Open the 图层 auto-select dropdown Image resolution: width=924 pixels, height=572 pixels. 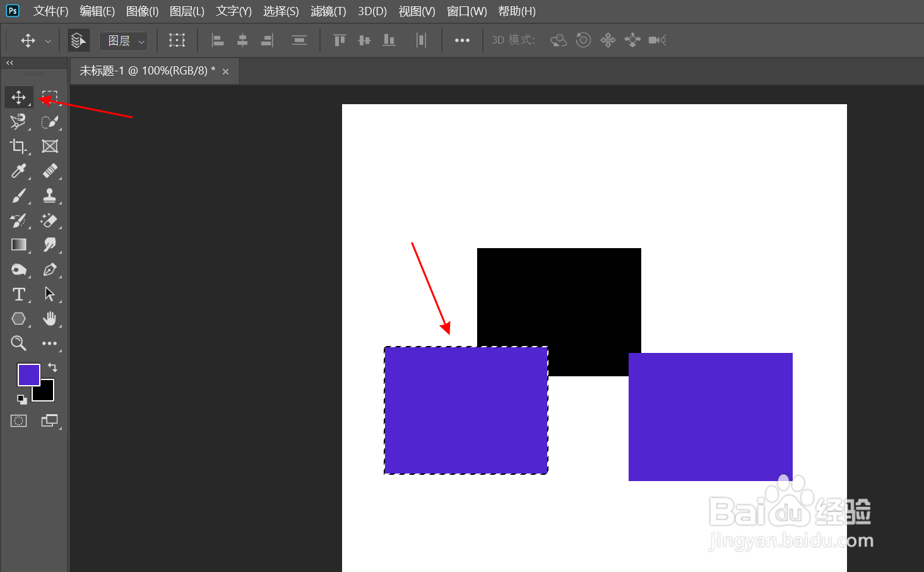pos(124,41)
